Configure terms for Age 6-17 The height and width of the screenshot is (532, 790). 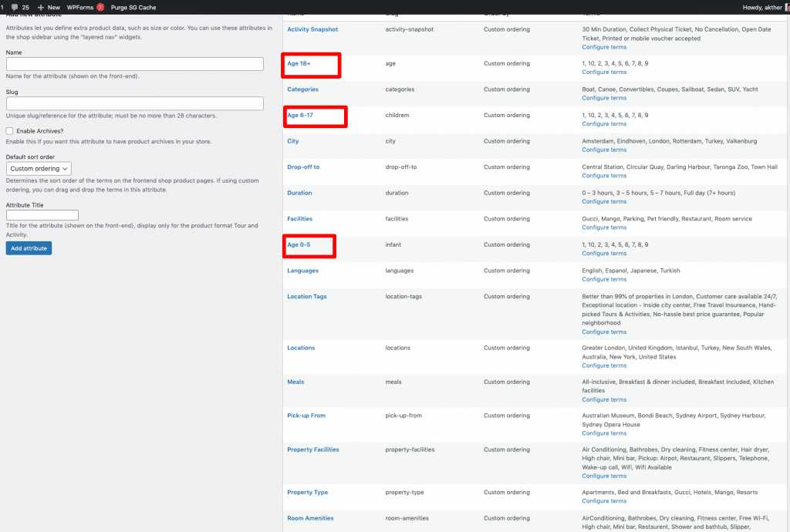(604, 124)
